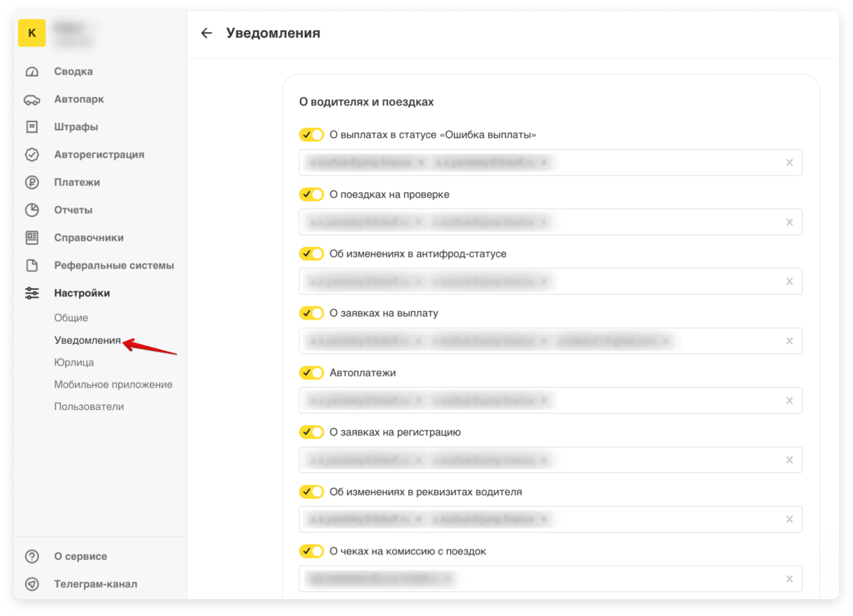
Task: Turn off the Автоплатежи toggle
Action: (x=312, y=373)
